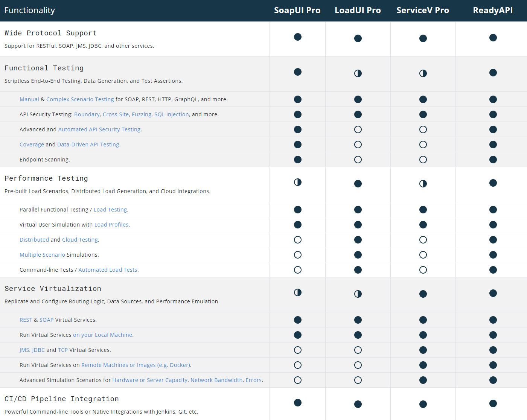Click filled circle for SoapUI Pro Endpoint Scanning

298,160
